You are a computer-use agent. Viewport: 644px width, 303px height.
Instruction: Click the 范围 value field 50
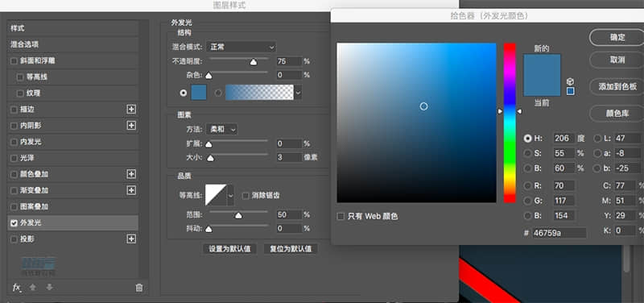coord(289,214)
